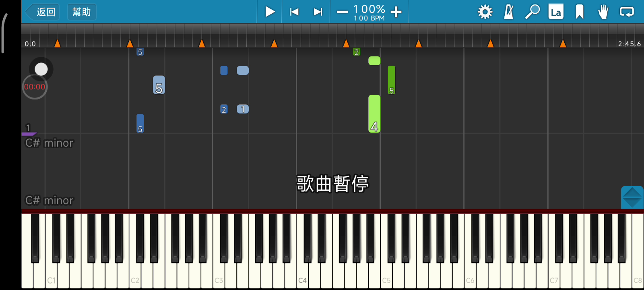Open the magnifier zoom tool

point(532,12)
